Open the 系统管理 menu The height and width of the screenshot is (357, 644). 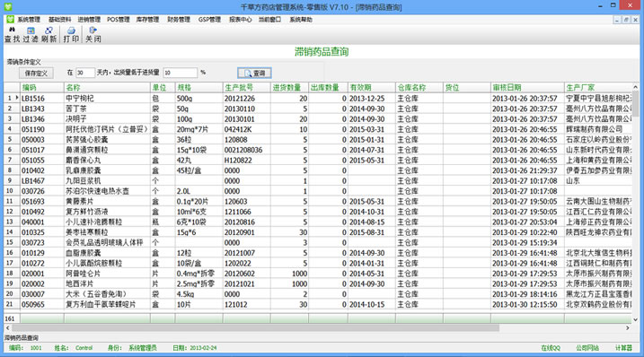[x=29, y=20]
